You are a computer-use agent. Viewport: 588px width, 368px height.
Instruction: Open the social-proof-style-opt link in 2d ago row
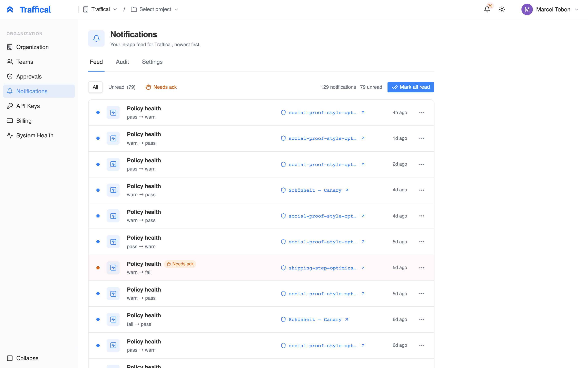point(322,164)
